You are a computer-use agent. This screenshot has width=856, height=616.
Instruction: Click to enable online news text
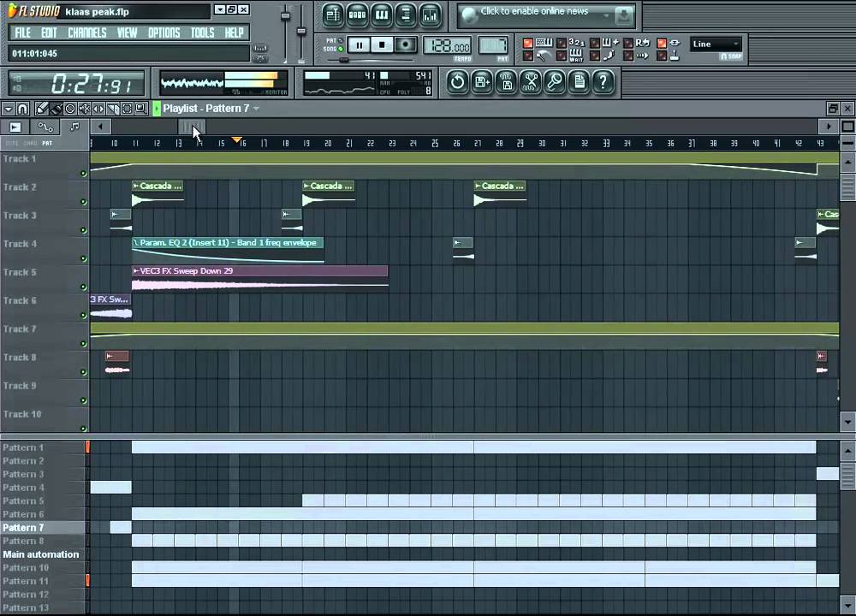tap(534, 11)
